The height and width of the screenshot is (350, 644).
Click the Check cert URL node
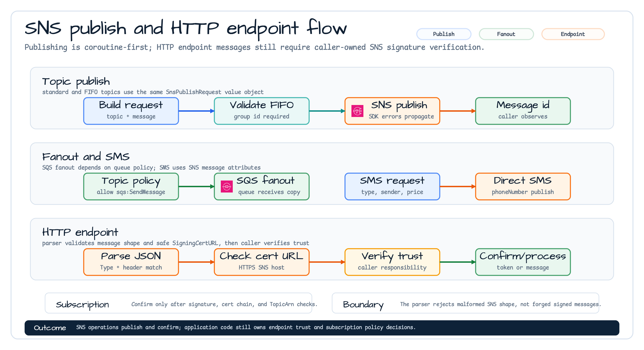coord(262,262)
